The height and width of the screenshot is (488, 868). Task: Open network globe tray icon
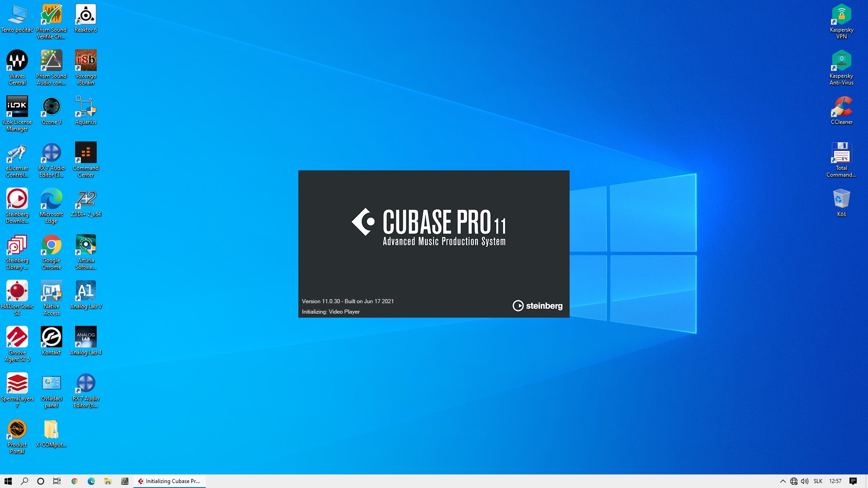point(794,481)
